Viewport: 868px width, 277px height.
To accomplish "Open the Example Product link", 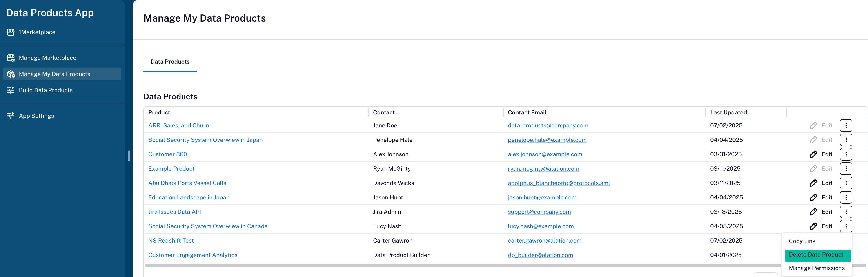I will (x=171, y=168).
